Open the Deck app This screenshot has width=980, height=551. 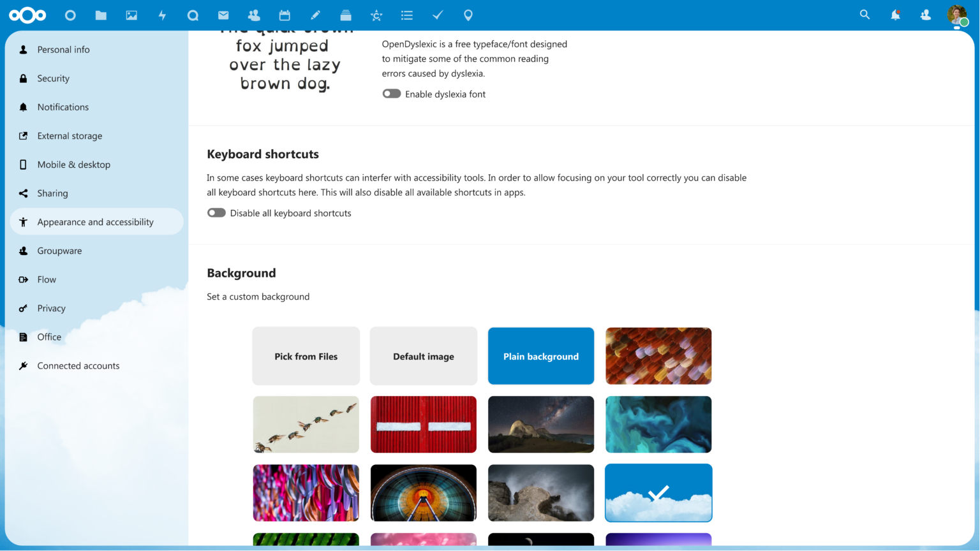[346, 15]
